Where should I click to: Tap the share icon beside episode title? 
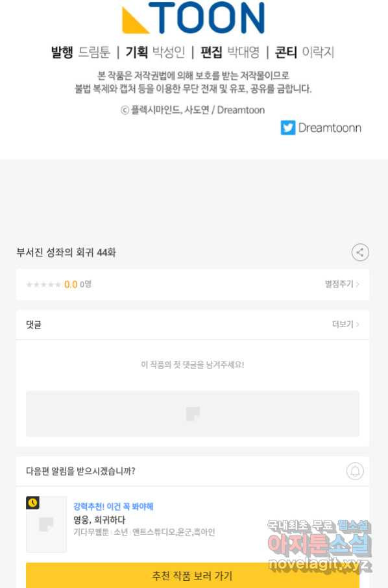[x=360, y=252]
